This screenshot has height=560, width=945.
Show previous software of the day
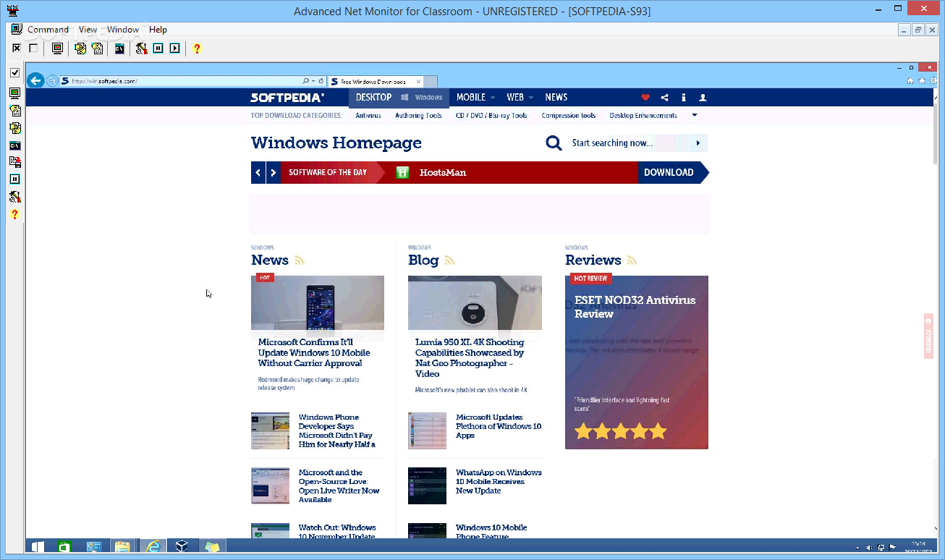[258, 173]
